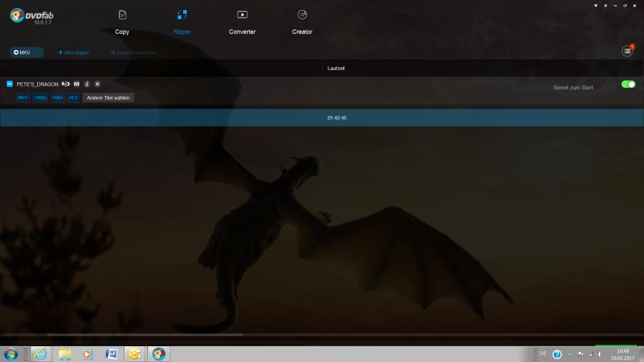Viewport: 644px width, 362px height.
Task: Click the PETE'S_DRAGON source name
Action: (x=37, y=84)
